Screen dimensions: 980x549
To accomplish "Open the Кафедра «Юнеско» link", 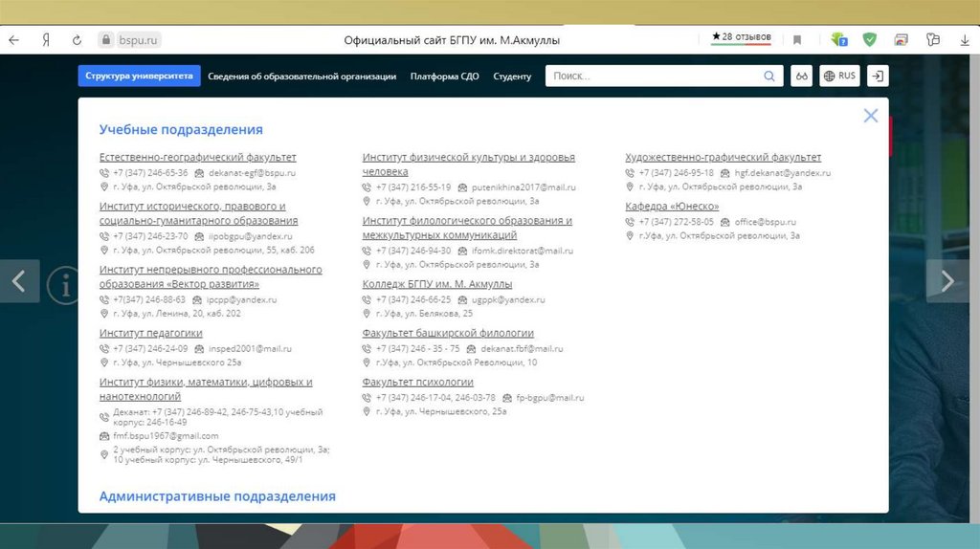I will (x=672, y=206).
